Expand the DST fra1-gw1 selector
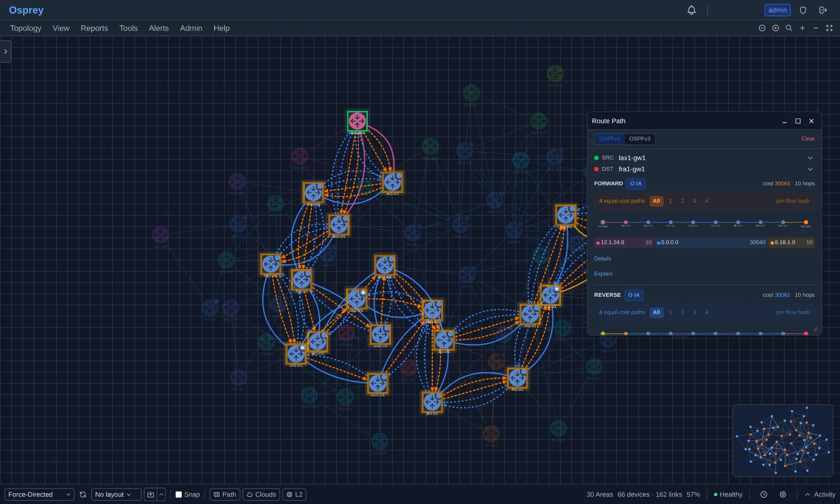Viewport: 840px width, 504px height. [810, 169]
